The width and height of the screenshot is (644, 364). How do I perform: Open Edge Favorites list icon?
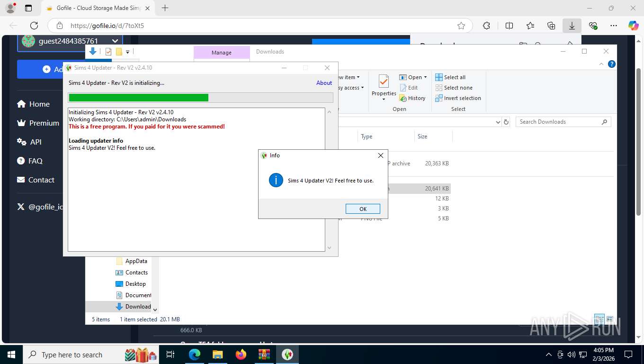[x=530, y=26]
